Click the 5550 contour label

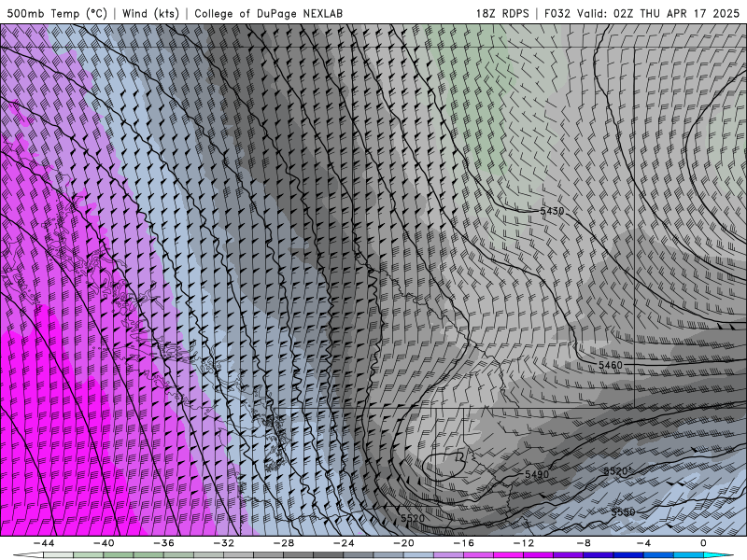click(x=623, y=512)
